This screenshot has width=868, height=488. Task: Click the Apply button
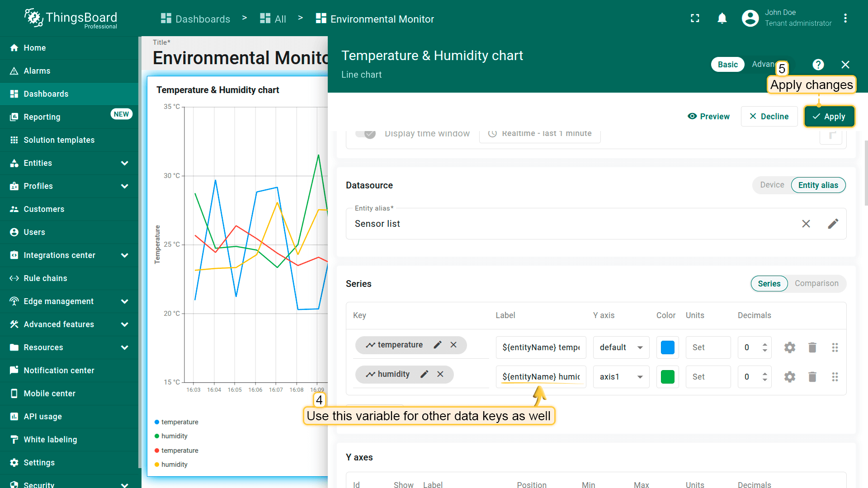coord(829,117)
